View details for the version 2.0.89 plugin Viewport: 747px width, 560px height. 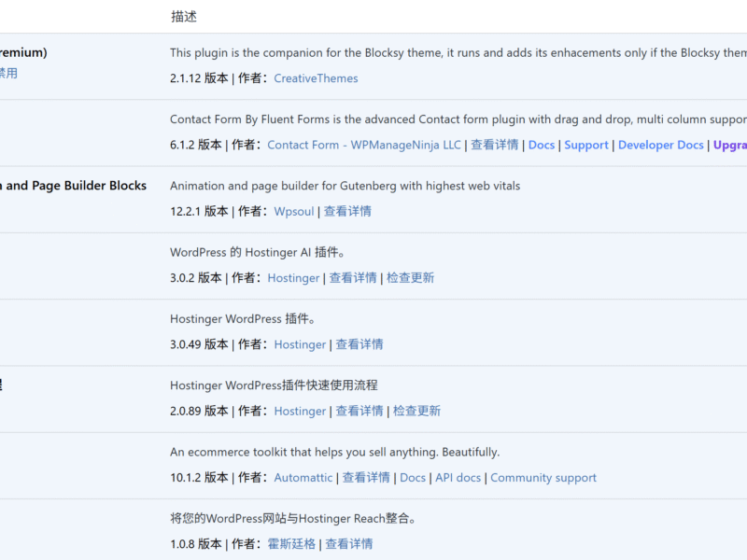359,411
